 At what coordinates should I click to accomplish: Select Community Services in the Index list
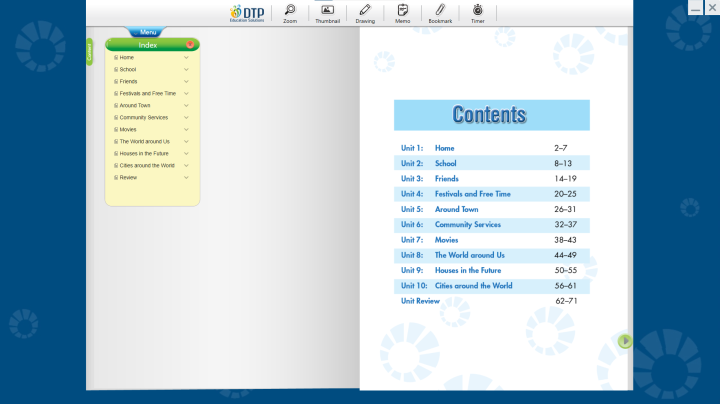point(143,117)
